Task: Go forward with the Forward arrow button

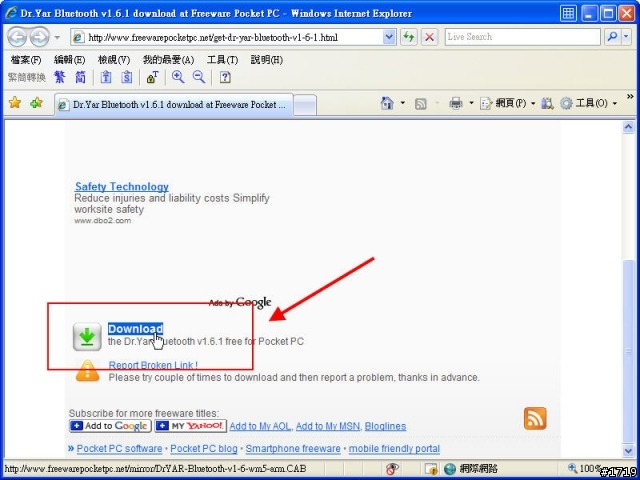Action: click(x=40, y=37)
